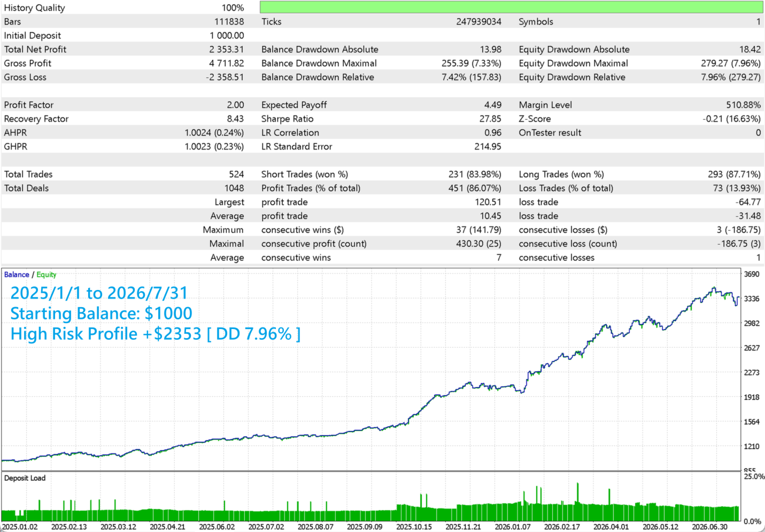Click the Recovery Factor label

pyautogui.click(x=36, y=119)
